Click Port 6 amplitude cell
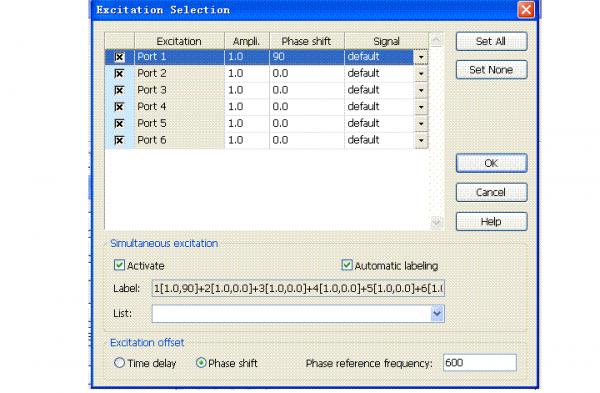The width and height of the screenshot is (600, 393). coord(247,140)
